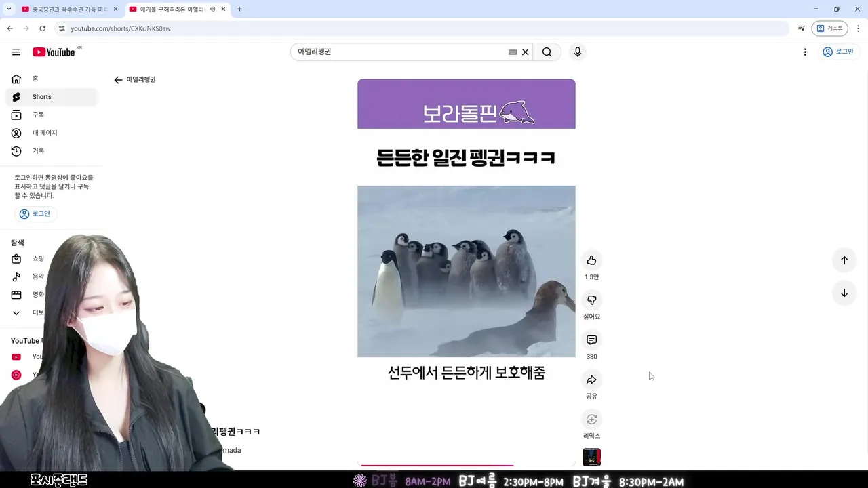Open the YouTube hamburger guide menu
This screenshot has height=488, width=868.
pos(16,52)
